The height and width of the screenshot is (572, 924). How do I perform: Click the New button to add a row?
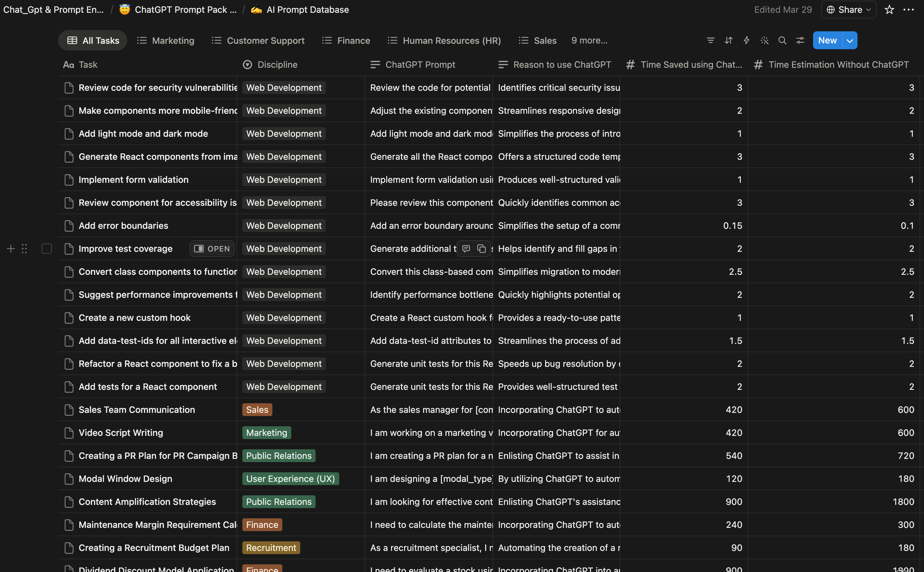click(x=827, y=41)
